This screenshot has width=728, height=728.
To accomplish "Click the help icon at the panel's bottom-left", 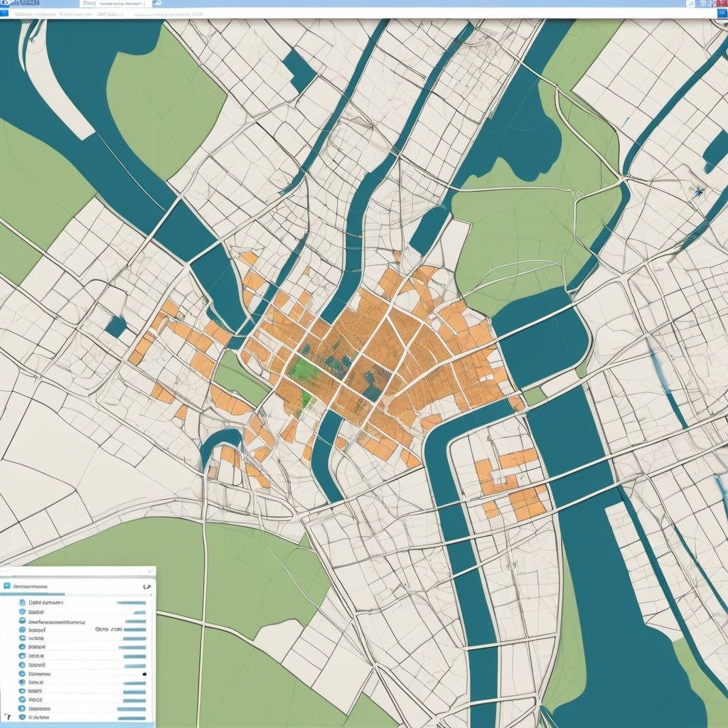I will point(7,717).
